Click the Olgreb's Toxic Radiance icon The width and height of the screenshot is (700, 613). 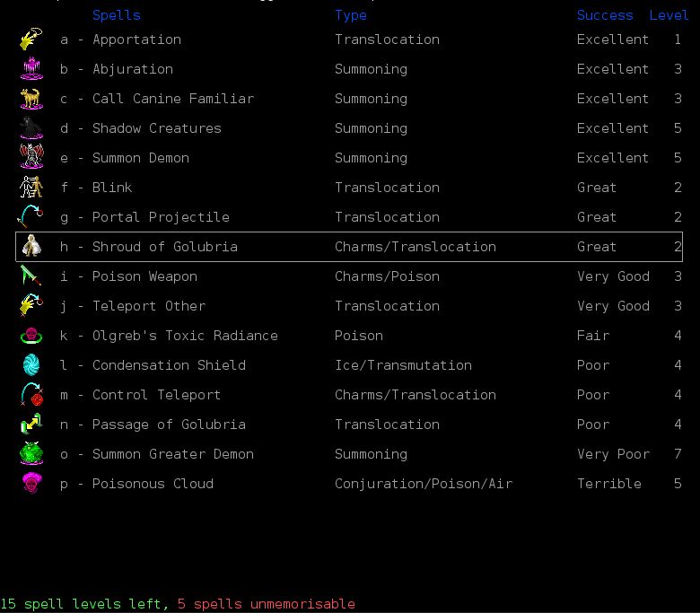(31, 336)
